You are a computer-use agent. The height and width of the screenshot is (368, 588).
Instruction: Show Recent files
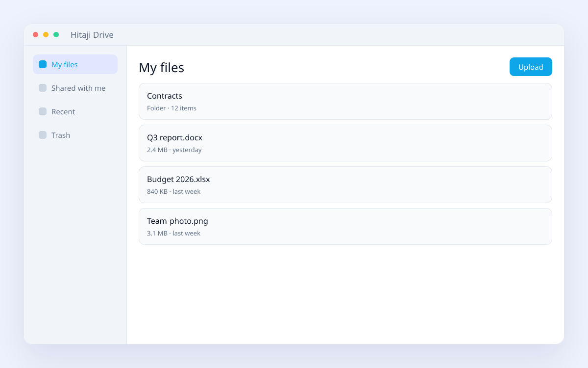75,111
